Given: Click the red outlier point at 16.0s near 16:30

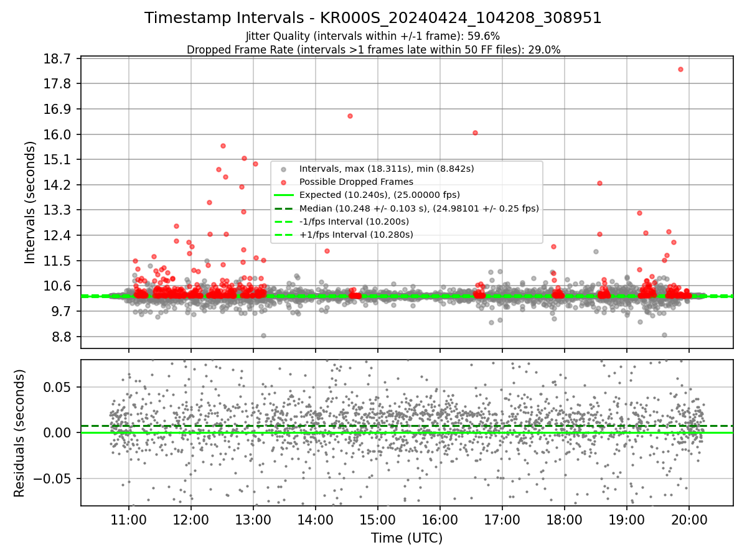Looking at the screenshot, I should pos(475,133).
